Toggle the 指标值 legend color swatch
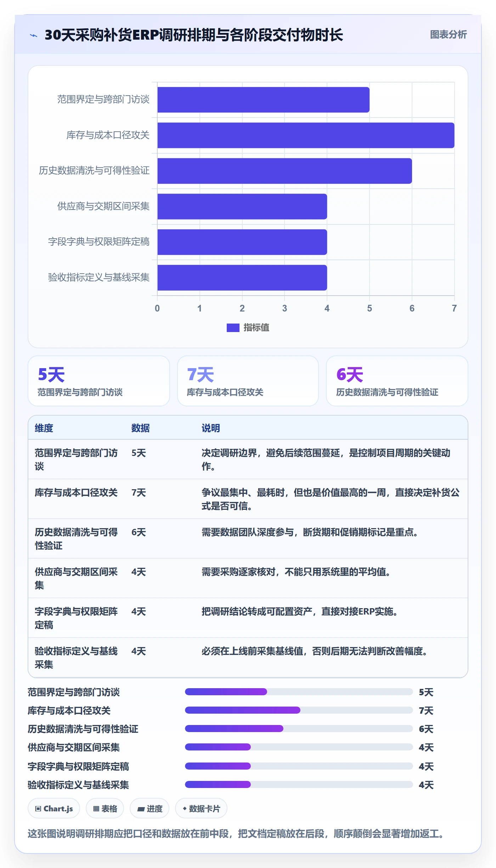Viewport: 496px width, 868px height. coord(233,328)
